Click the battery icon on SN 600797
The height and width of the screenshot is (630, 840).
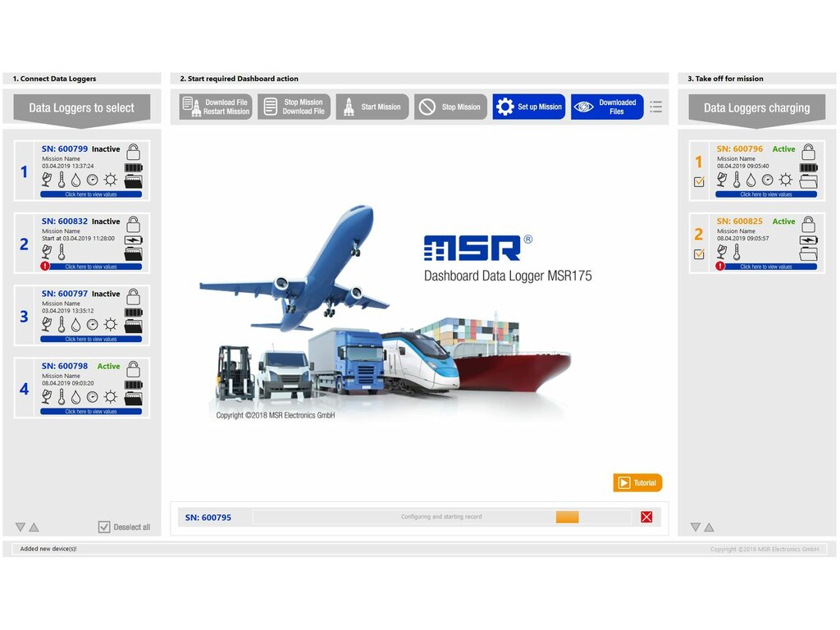coord(134,313)
